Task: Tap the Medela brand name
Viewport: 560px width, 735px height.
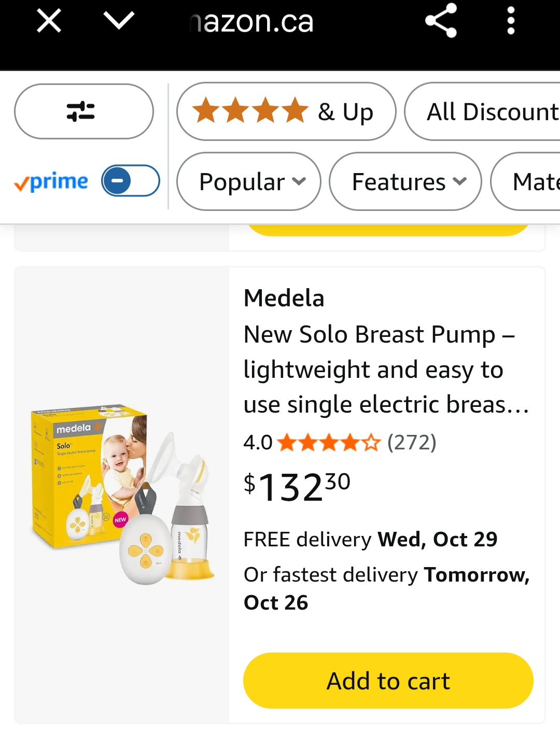Action: coord(284,299)
